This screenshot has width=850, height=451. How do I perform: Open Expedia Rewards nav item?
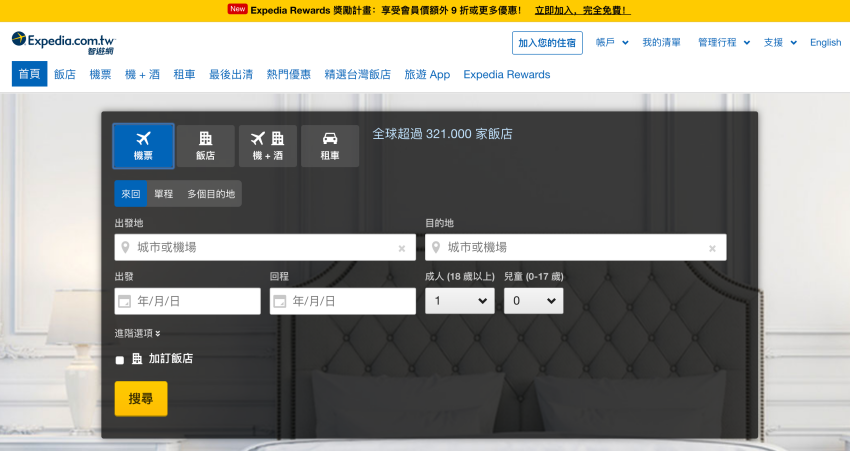coord(507,74)
